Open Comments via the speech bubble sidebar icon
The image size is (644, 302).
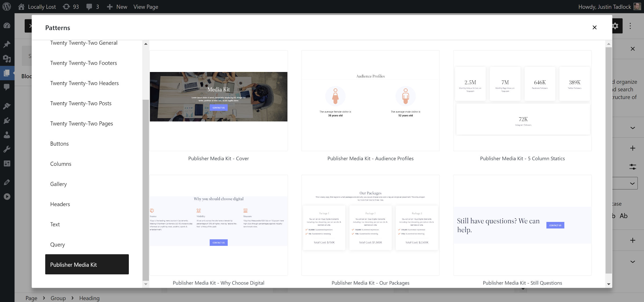pos(7,87)
